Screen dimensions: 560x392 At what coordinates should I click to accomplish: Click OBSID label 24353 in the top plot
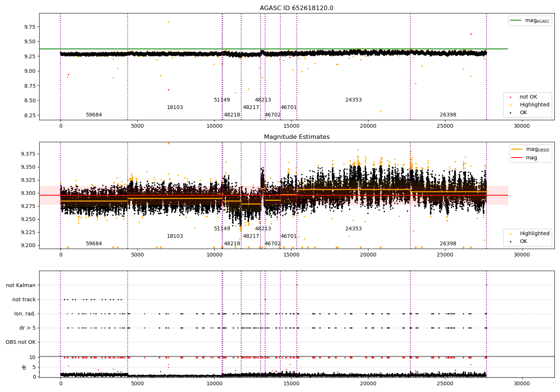coord(353,100)
